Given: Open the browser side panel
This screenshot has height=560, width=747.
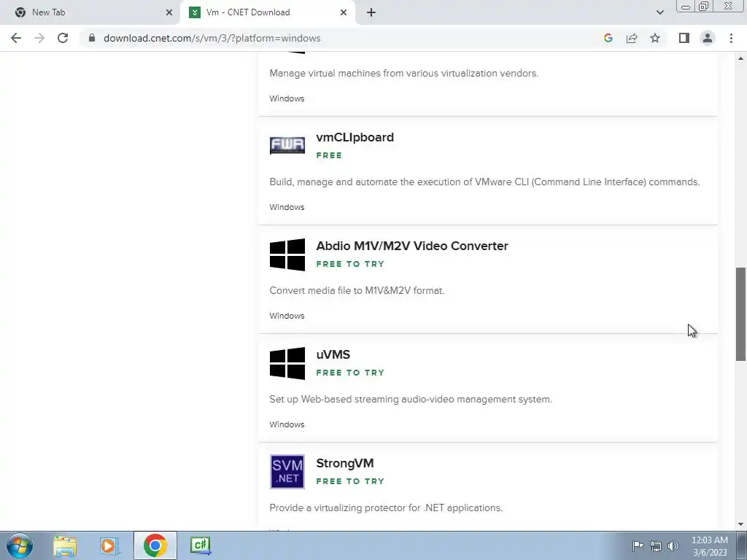Looking at the screenshot, I should pos(684,38).
